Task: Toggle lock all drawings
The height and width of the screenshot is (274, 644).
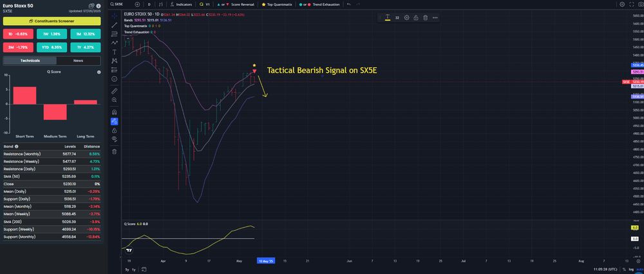Action: point(114,130)
